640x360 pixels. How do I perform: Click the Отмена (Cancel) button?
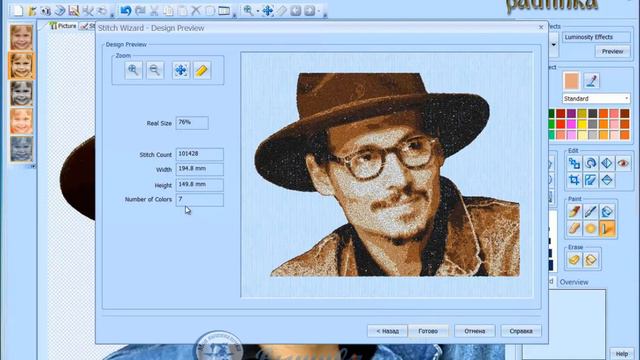(x=475, y=331)
